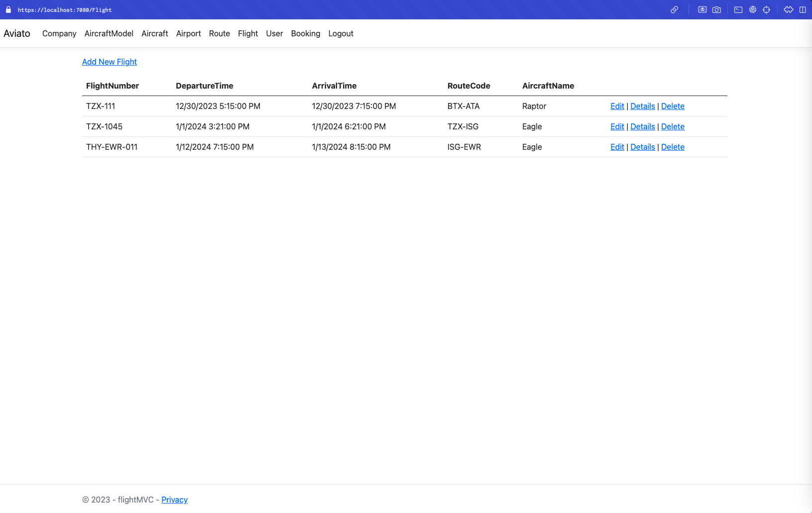The height and width of the screenshot is (513, 812).
Task: Edit flight TZX-111
Action: pos(617,106)
